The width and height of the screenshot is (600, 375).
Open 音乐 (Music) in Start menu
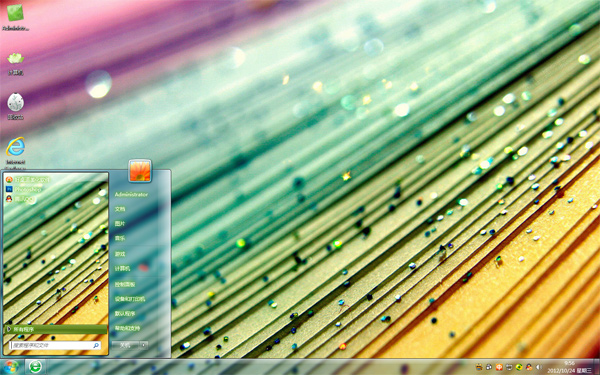120,238
